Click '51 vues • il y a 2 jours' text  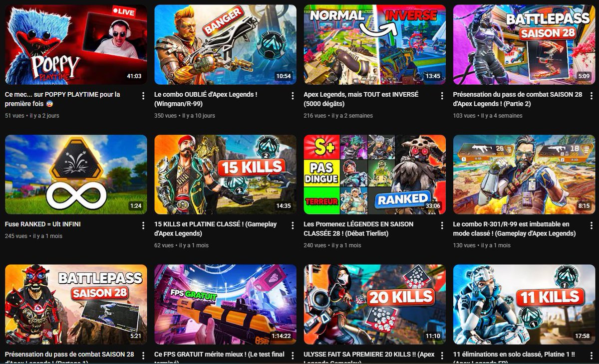[x=32, y=116]
